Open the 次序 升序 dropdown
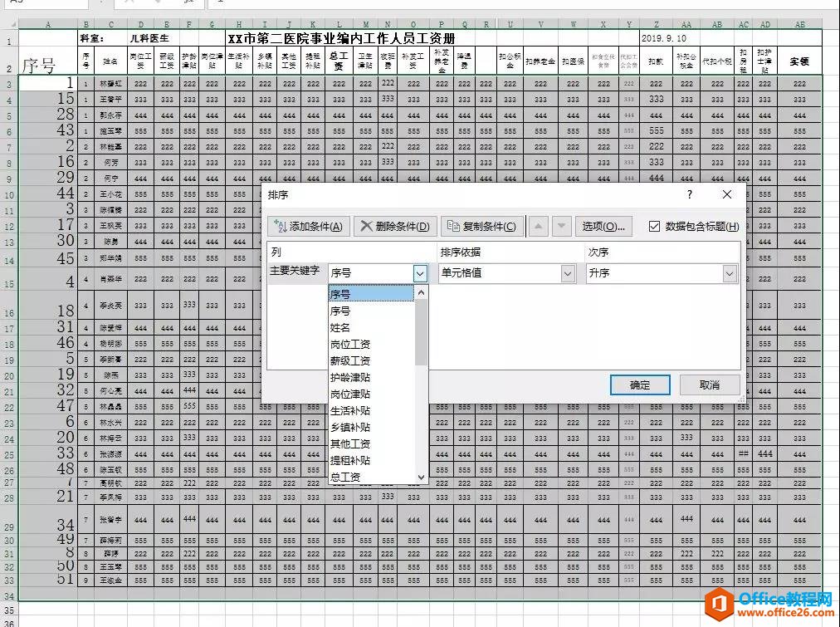Viewport: 840px width, 627px height. [x=730, y=273]
